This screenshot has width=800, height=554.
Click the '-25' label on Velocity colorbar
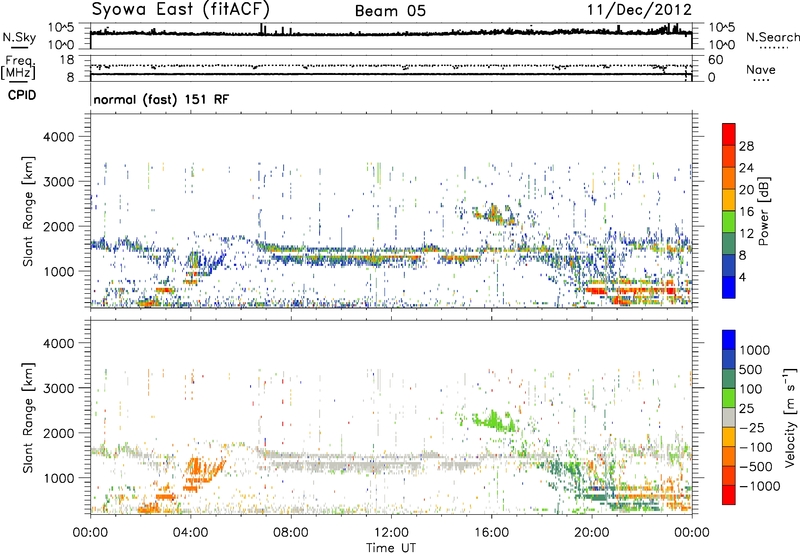tap(752, 427)
